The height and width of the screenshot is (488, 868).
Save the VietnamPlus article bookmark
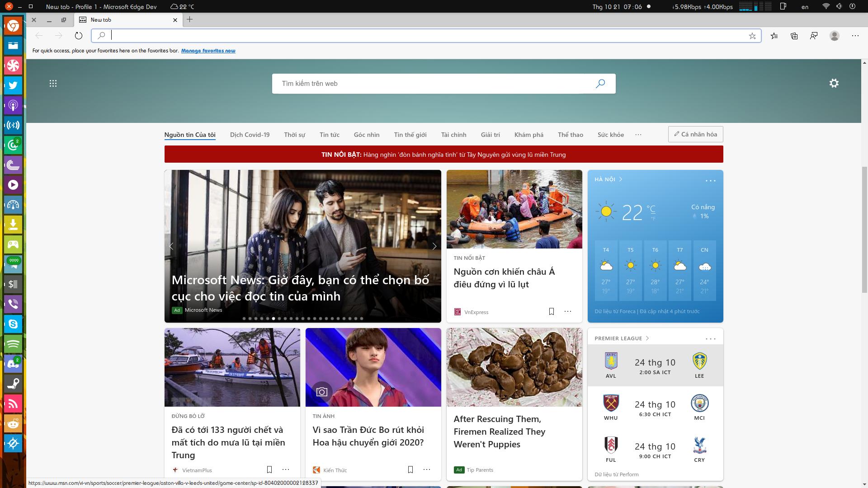tap(269, 469)
